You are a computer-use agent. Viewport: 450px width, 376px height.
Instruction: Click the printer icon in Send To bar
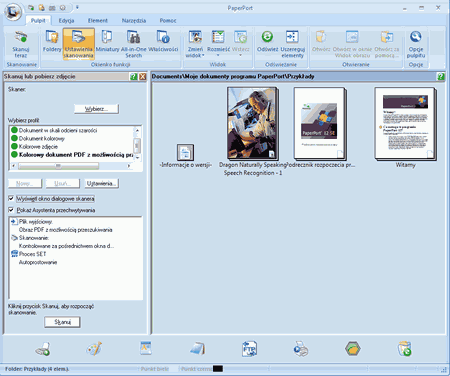coord(301,349)
